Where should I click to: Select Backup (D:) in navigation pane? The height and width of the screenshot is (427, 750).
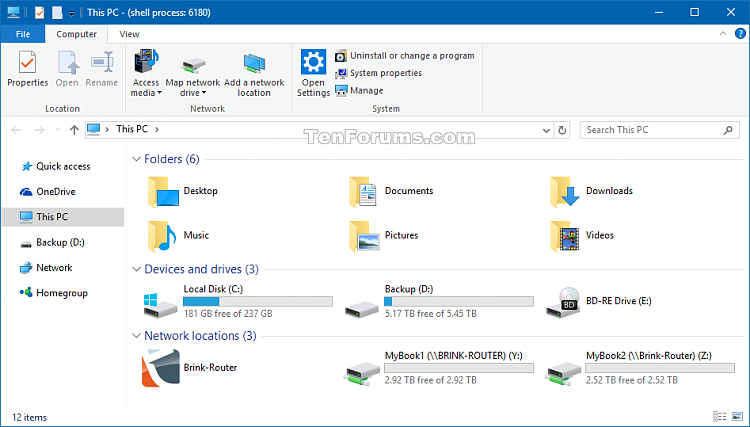coord(52,242)
